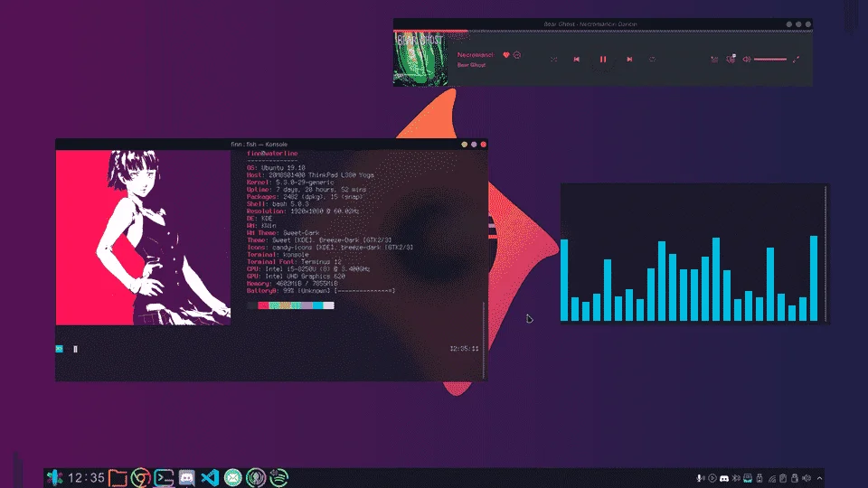Adjust the music player volume slider
Image resolution: width=868 pixels, height=488 pixels.
click(x=770, y=60)
